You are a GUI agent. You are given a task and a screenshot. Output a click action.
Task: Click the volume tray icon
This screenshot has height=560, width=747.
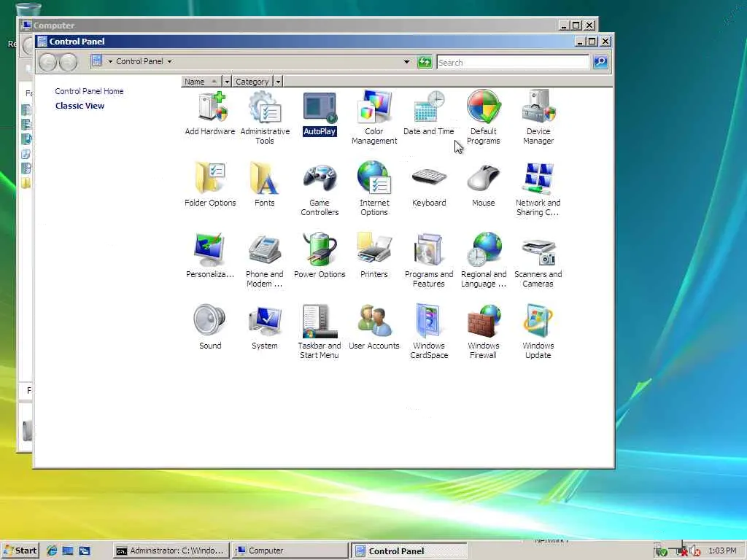695,551
